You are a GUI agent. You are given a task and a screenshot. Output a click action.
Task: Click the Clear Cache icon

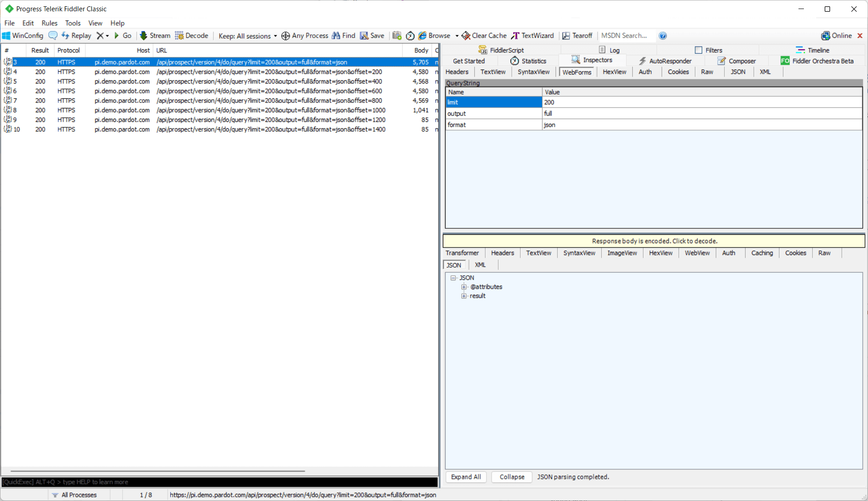click(466, 36)
